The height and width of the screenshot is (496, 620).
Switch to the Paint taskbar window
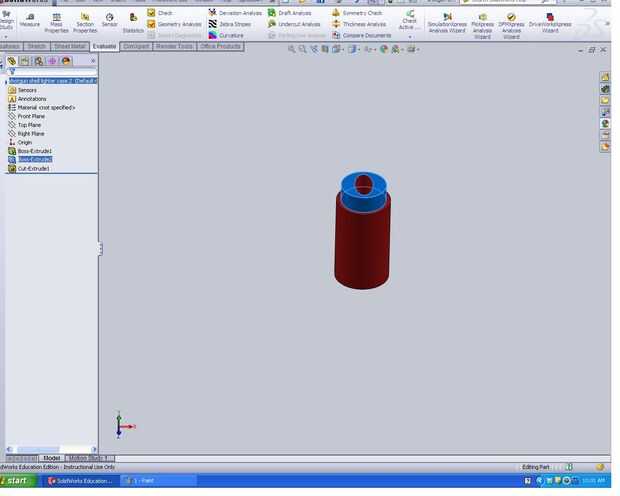tap(158, 481)
